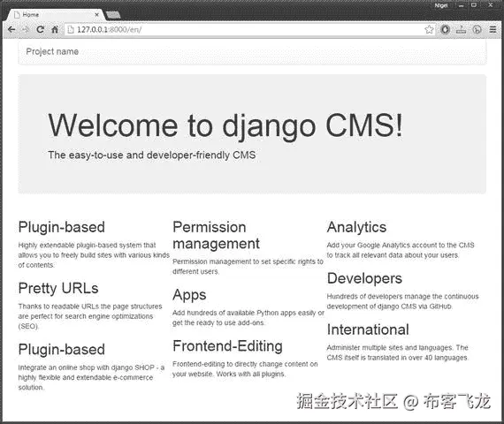Bookmark this page with the star icon
Viewport: 504px width, 424px height.
[x=429, y=29]
